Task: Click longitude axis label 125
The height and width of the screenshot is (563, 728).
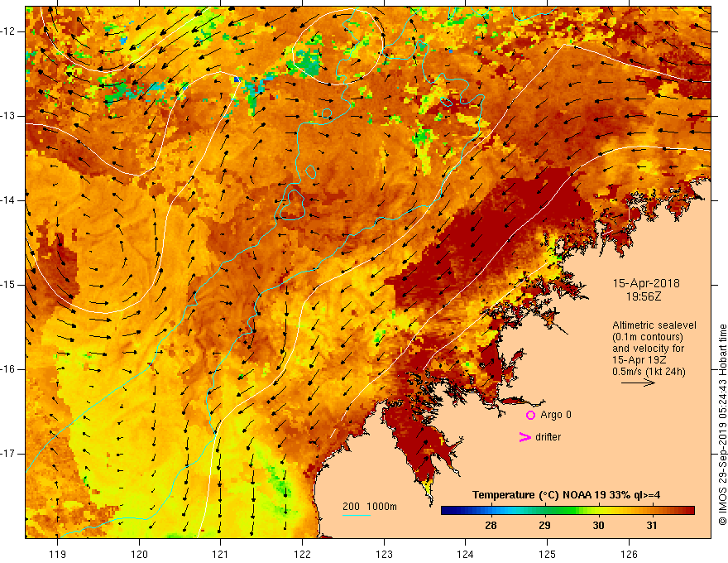Action: click(548, 554)
